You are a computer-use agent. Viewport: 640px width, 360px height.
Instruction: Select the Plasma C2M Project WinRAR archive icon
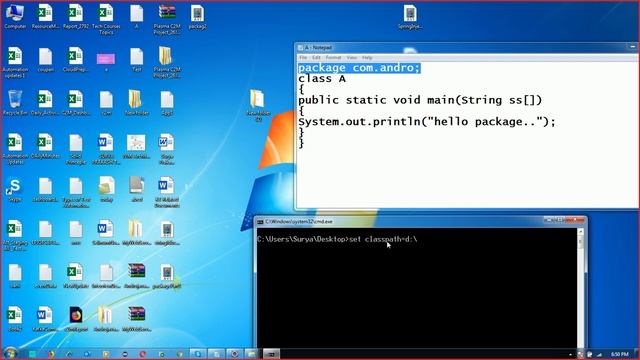pyautogui.click(x=167, y=19)
